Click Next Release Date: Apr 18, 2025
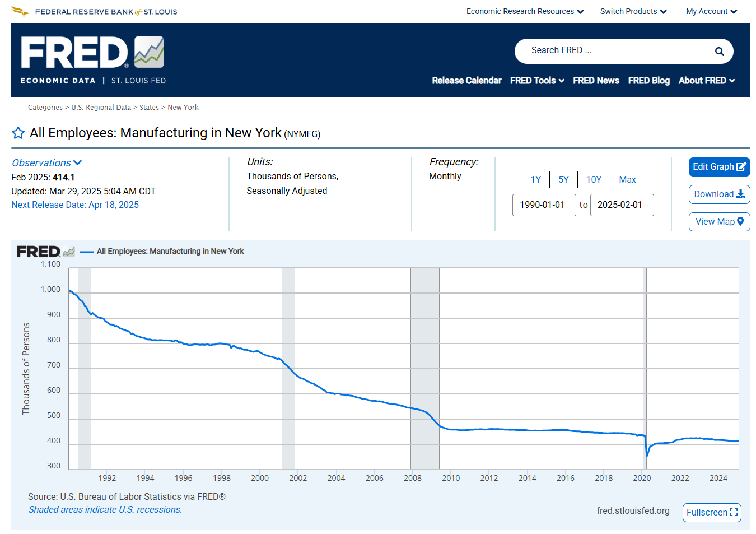This screenshot has width=756, height=534. pyautogui.click(x=75, y=205)
